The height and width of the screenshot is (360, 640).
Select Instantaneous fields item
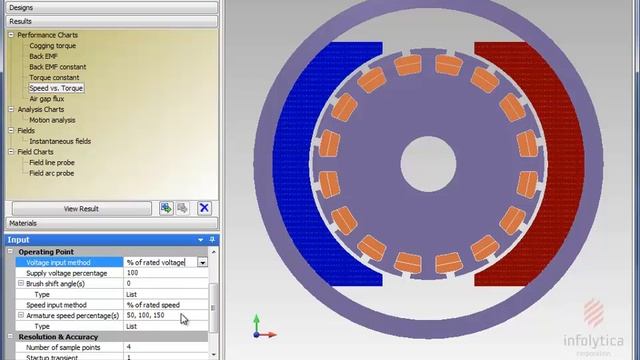(60, 141)
